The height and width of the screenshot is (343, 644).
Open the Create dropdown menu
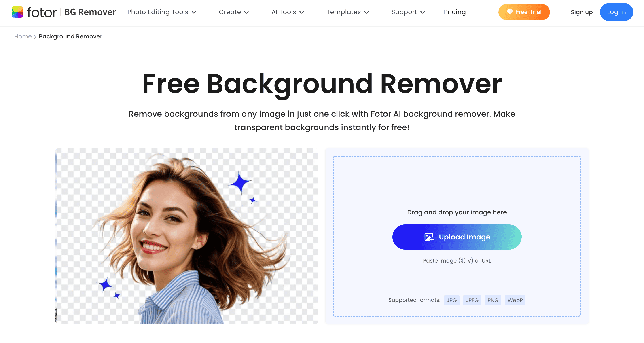click(x=233, y=12)
